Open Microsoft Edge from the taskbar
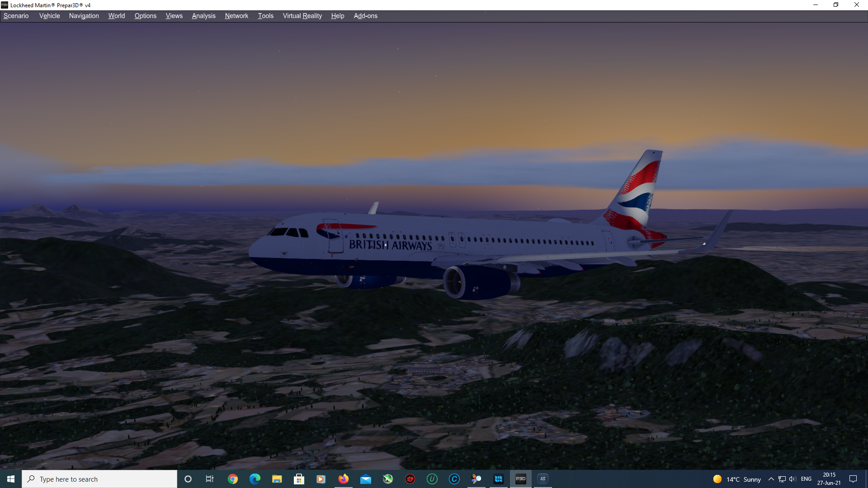 point(255,479)
